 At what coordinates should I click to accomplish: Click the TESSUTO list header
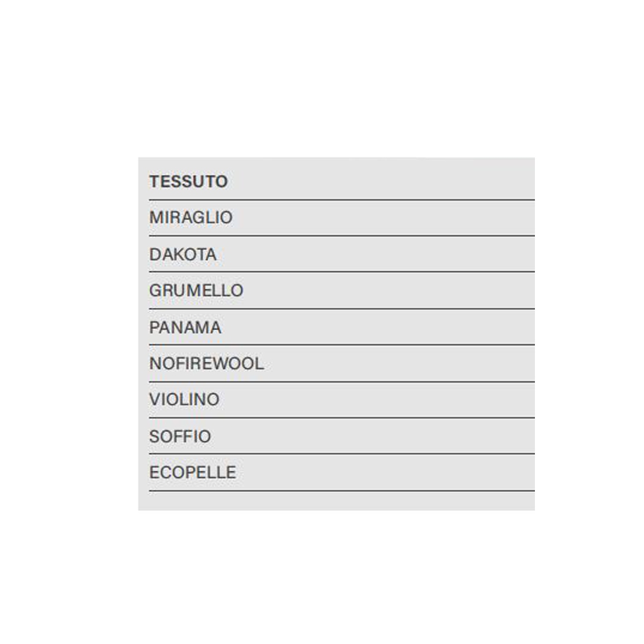pyautogui.click(x=189, y=182)
